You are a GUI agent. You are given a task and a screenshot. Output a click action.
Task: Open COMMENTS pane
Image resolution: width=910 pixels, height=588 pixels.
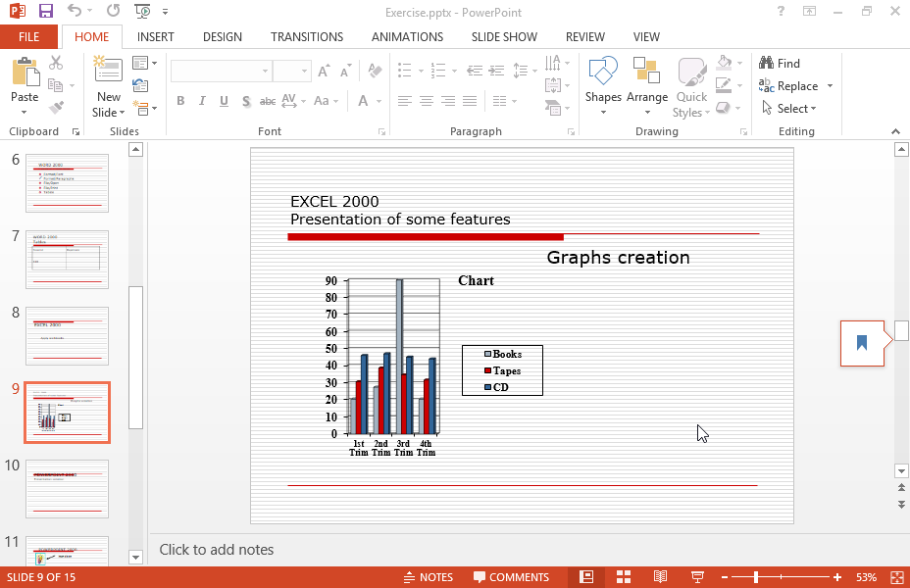pos(511,577)
